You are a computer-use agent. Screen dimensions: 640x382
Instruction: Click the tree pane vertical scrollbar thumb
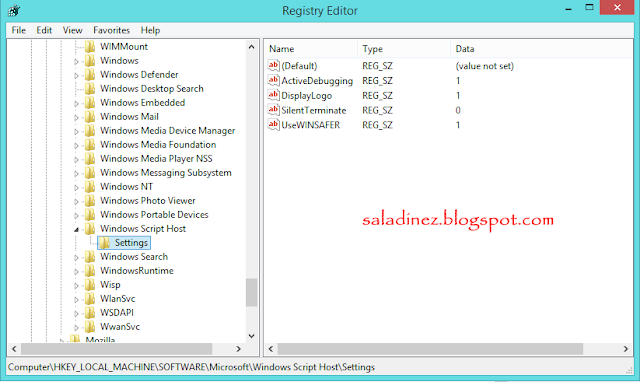[251, 292]
